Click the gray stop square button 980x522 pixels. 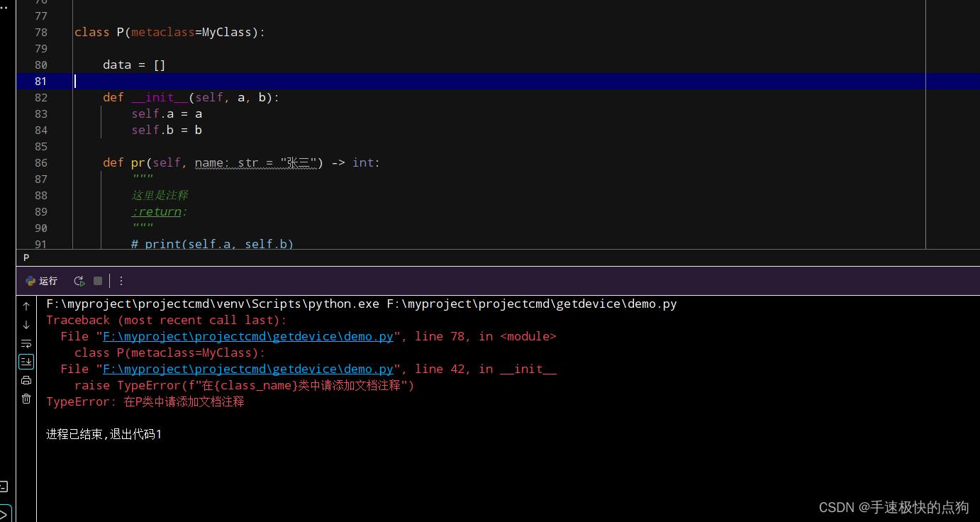[98, 281]
